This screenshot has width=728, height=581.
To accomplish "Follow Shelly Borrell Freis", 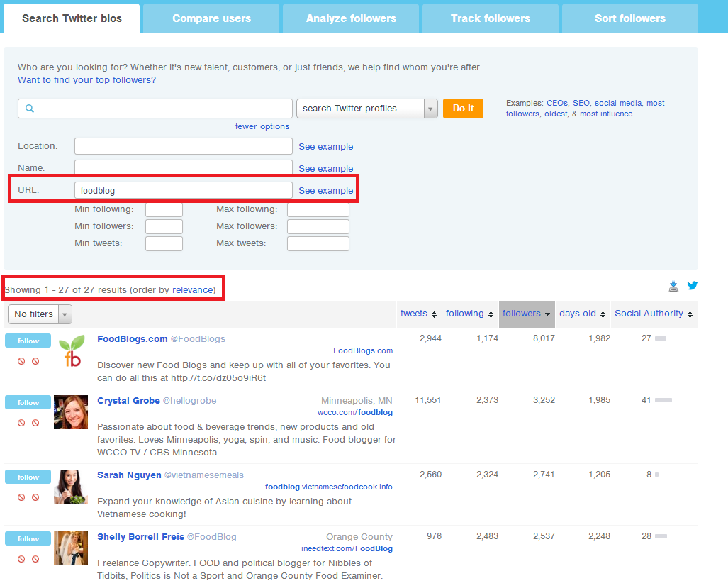I will tap(28, 538).
